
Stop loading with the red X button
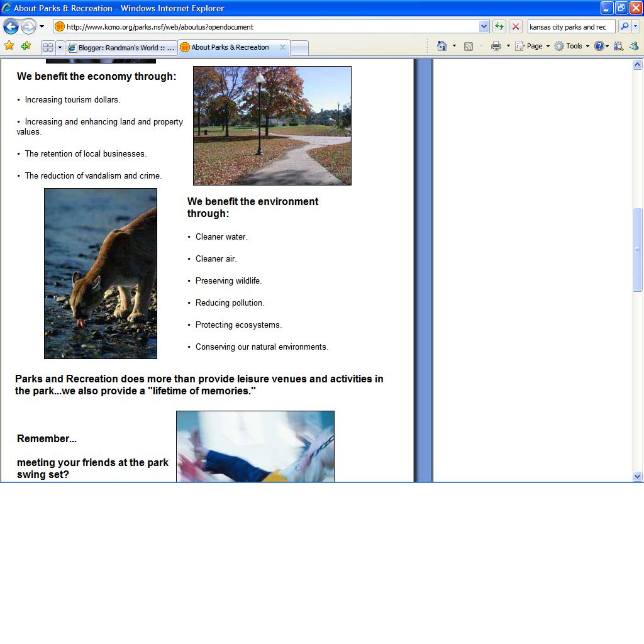tap(516, 26)
